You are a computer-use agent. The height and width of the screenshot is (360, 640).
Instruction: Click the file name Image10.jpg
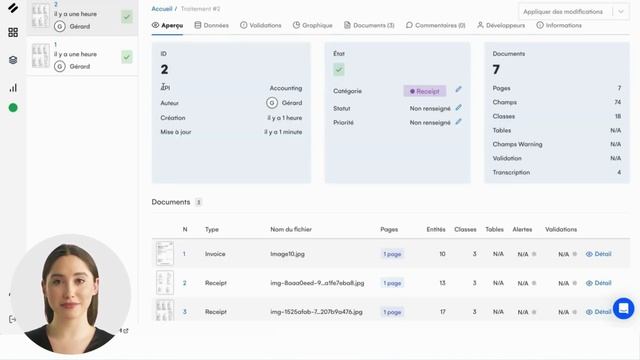tap(287, 254)
